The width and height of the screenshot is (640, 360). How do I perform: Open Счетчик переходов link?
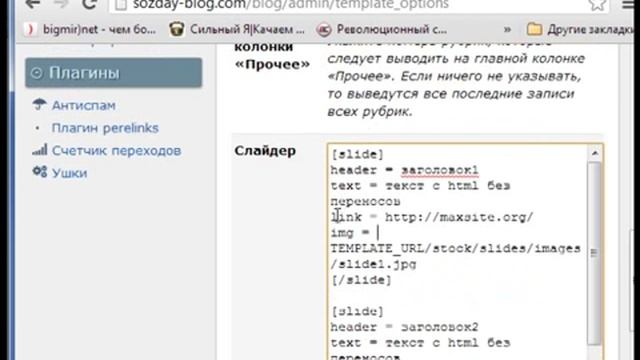pos(116,151)
